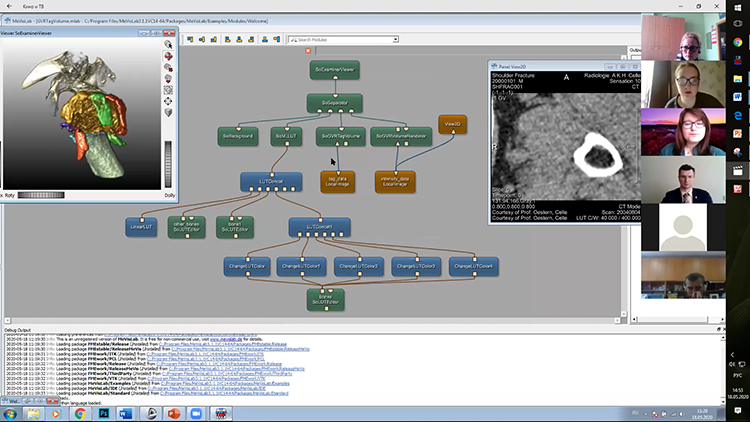
Task: Click the view all viewer icon
Action: [168, 90]
